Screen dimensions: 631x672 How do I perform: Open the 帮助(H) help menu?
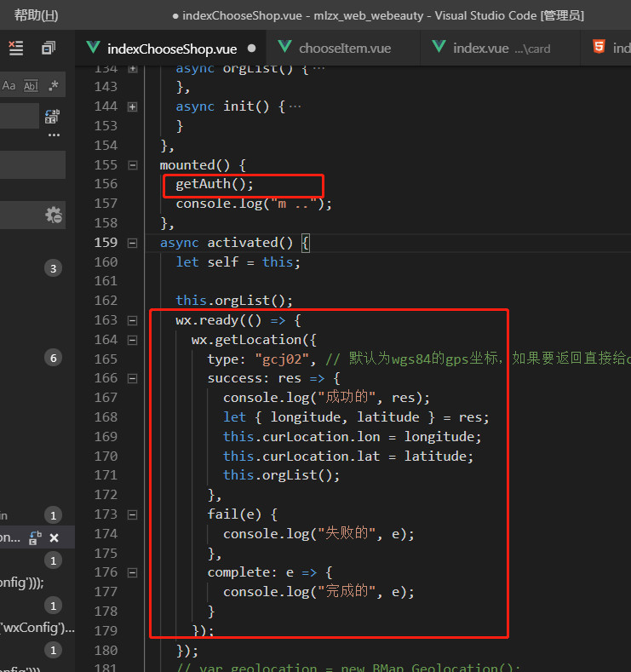tap(36, 15)
